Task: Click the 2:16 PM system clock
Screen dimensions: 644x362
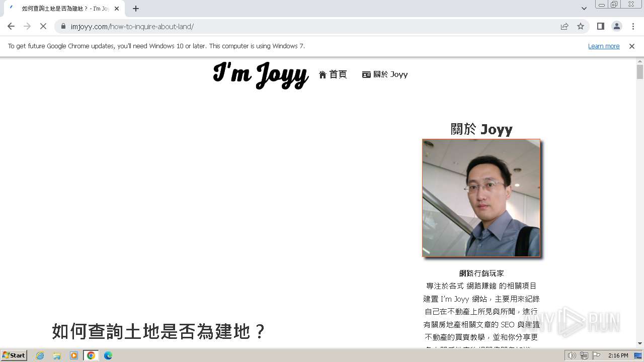Action: click(x=618, y=355)
